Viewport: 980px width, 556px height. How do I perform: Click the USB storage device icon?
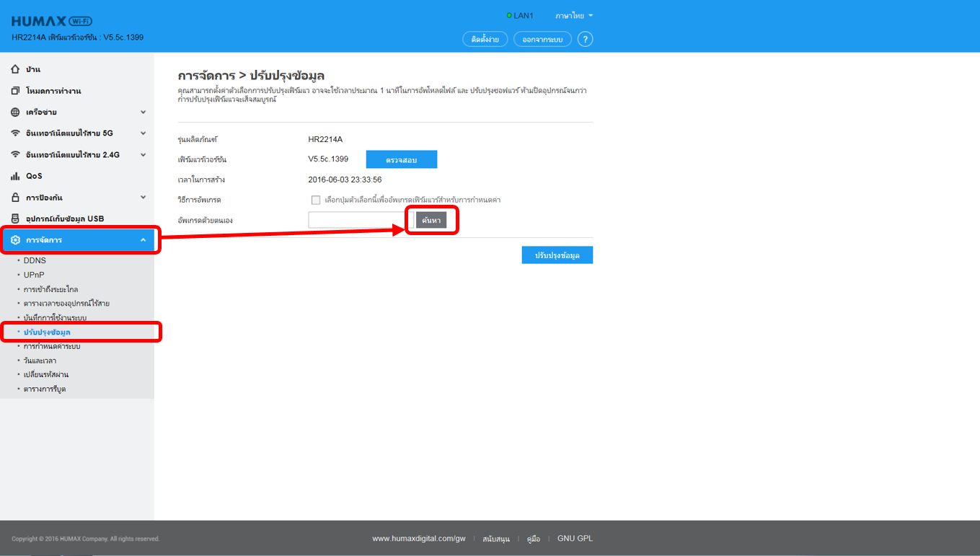[x=15, y=219]
